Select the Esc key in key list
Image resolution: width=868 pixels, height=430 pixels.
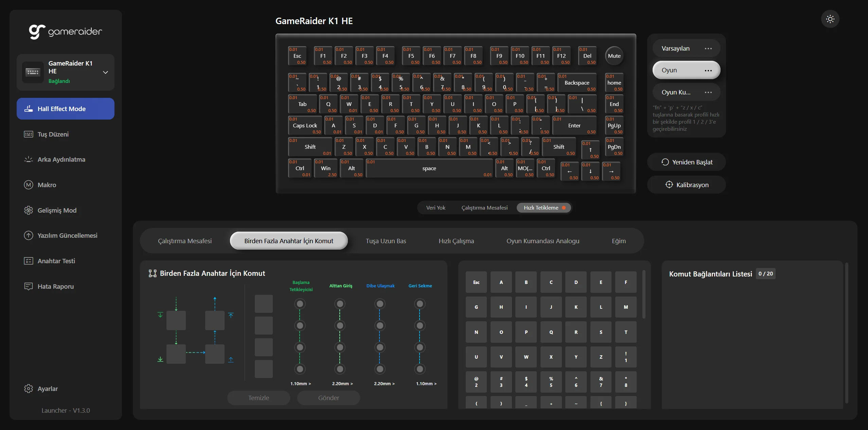(476, 282)
